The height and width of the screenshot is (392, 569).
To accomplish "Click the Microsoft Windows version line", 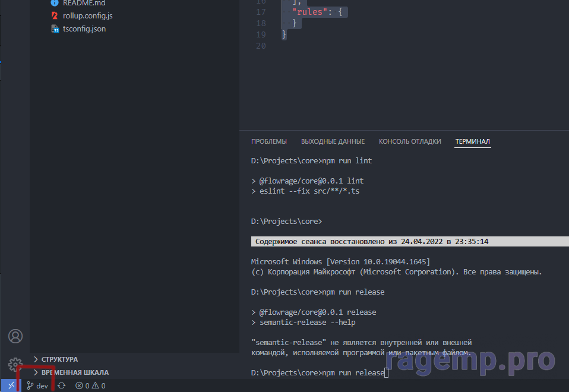I will [340, 262].
